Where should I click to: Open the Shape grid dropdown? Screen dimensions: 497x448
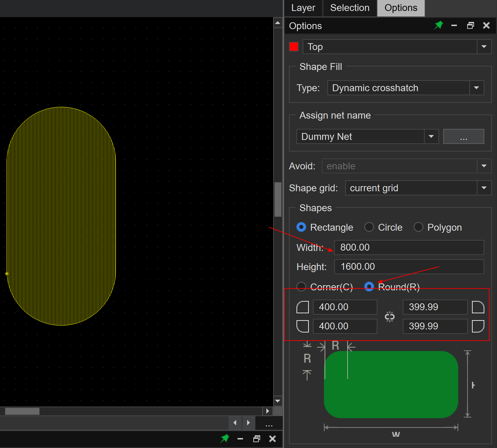click(x=484, y=188)
